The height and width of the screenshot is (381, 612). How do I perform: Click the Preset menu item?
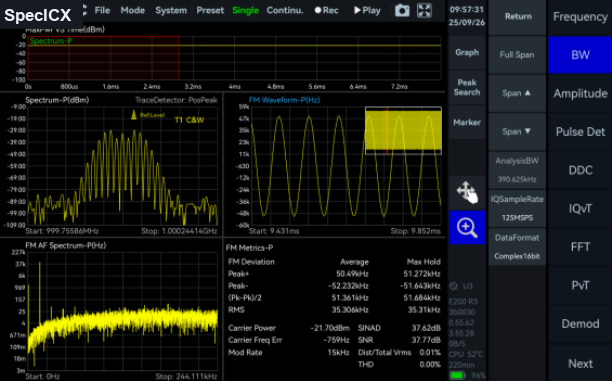click(210, 11)
